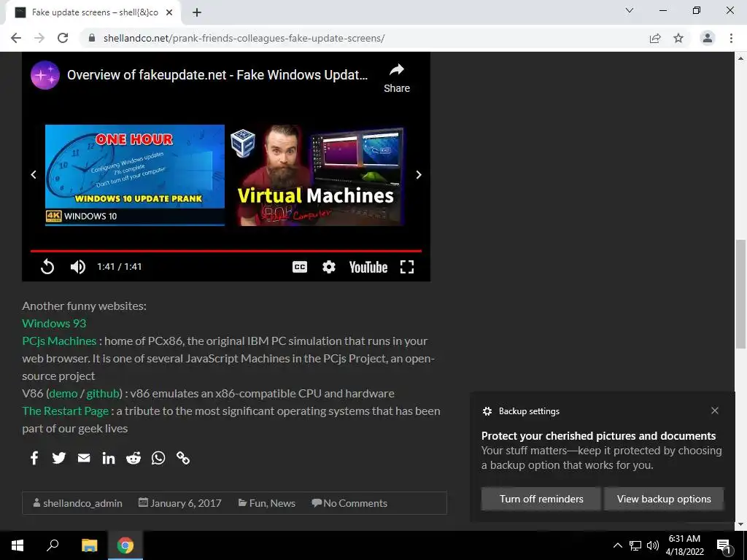The image size is (747, 560).
Task: Open the taskbar clock and date
Action: click(x=684, y=545)
